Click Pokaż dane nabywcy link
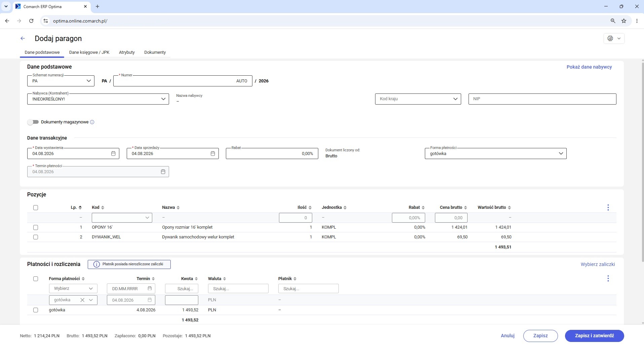The width and height of the screenshot is (644, 346). pos(589,67)
